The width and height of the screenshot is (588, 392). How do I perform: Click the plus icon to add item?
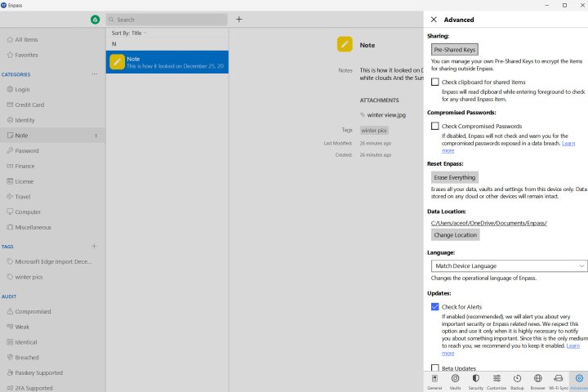coord(239,19)
